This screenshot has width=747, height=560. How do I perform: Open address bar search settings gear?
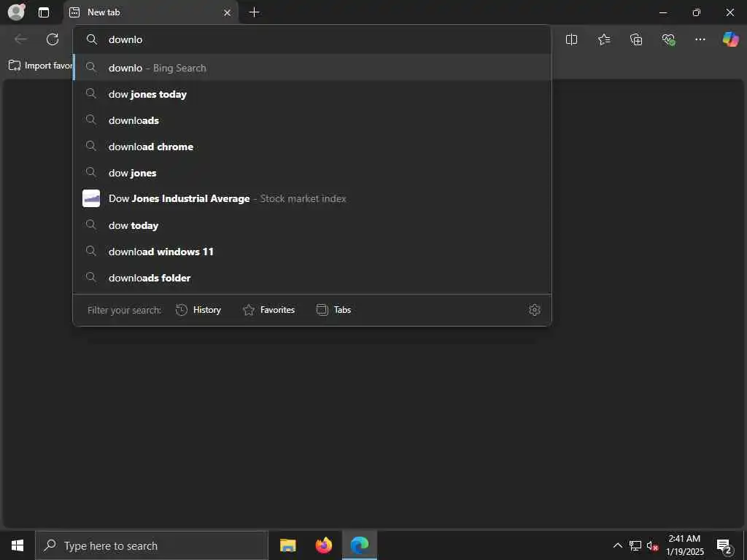coord(535,310)
